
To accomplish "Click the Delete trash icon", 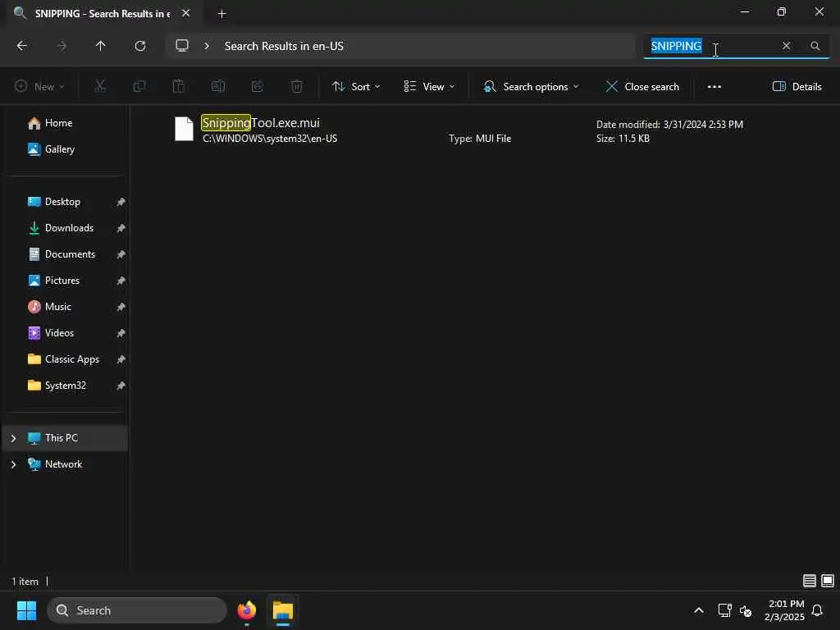I will tap(297, 86).
